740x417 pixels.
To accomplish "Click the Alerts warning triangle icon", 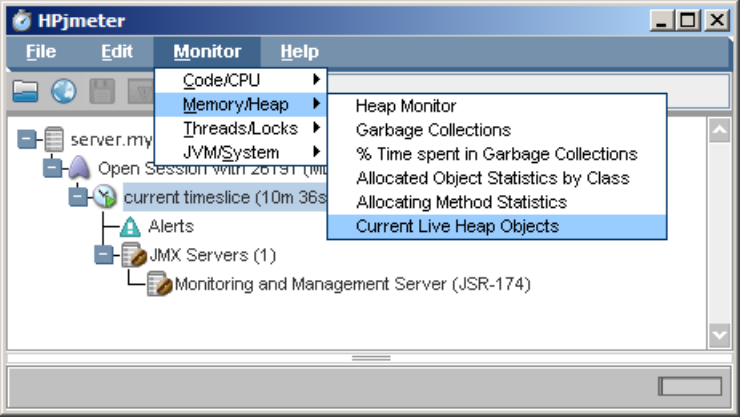I will pyautogui.click(x=130, y=226).
